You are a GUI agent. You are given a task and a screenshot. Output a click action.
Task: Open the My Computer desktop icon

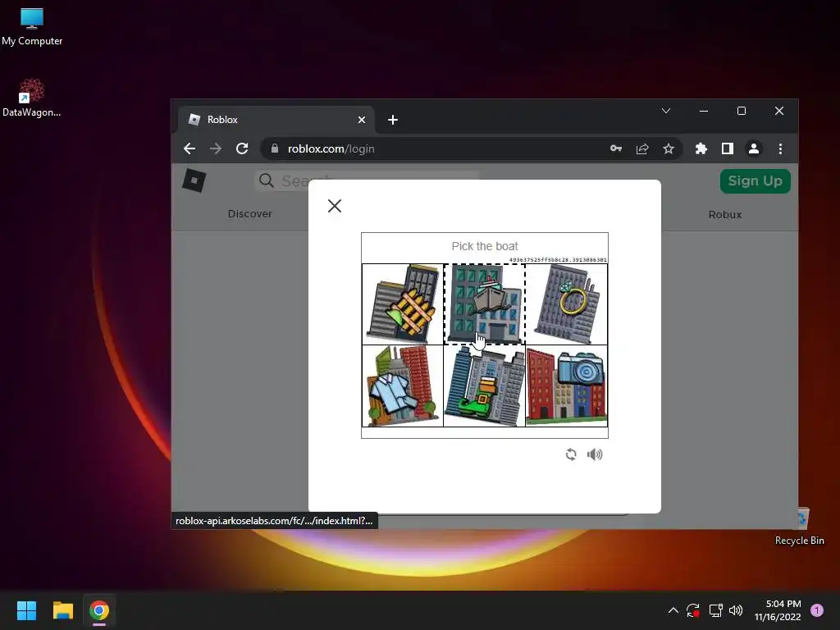tap(32, 27)
